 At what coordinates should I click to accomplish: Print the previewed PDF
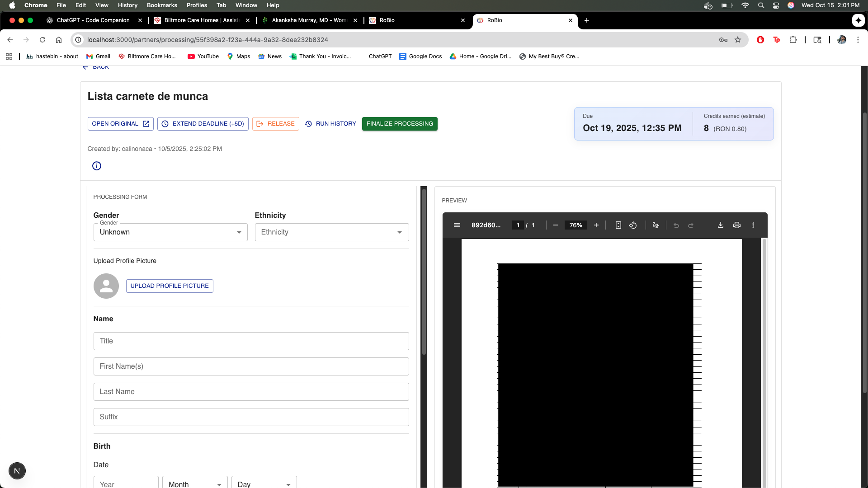coord(736,225)
